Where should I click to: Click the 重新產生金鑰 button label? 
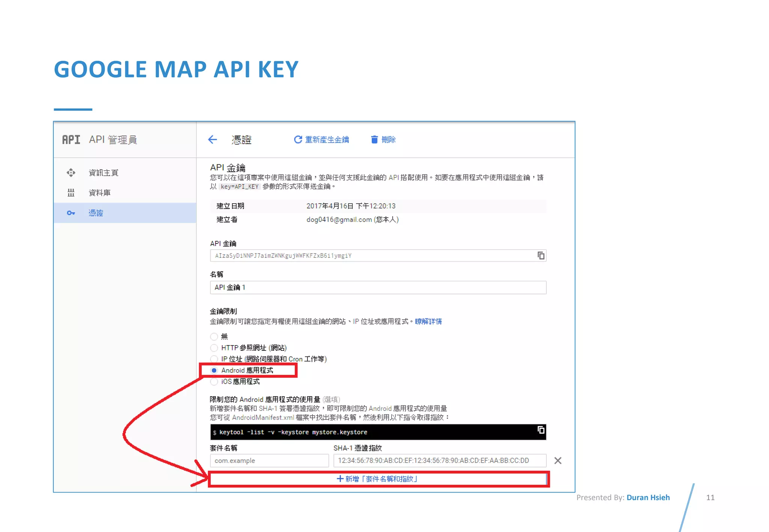[327, 140]
